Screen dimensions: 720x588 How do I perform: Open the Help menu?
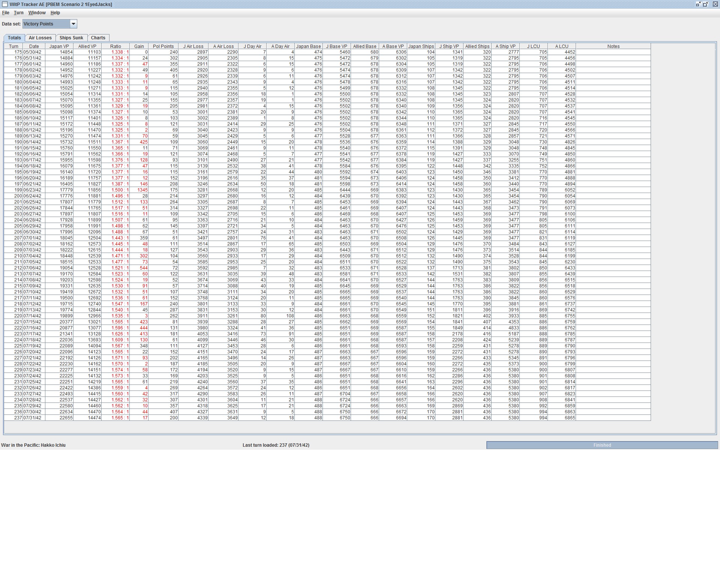pyautogui.click(x=55, y=13)
